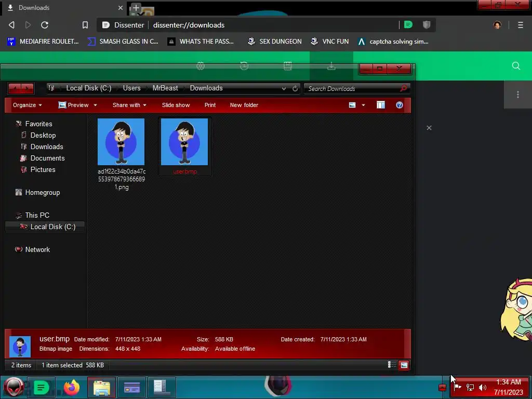Open Brave shields icon in address bar
The height and width of the screenshot is (399, 532).
point(427,24)
